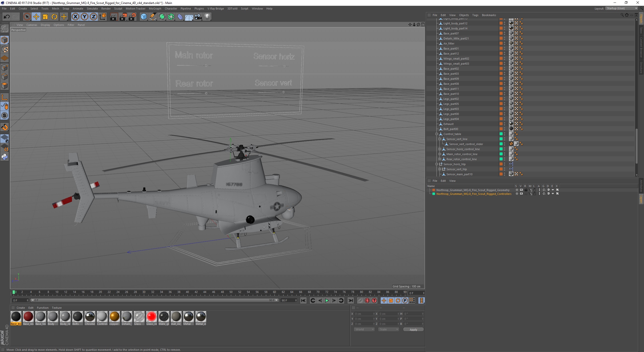
Task: Toggle Geometry layer visibility eye
Action: pyautogui.click(x=521, y=190)
